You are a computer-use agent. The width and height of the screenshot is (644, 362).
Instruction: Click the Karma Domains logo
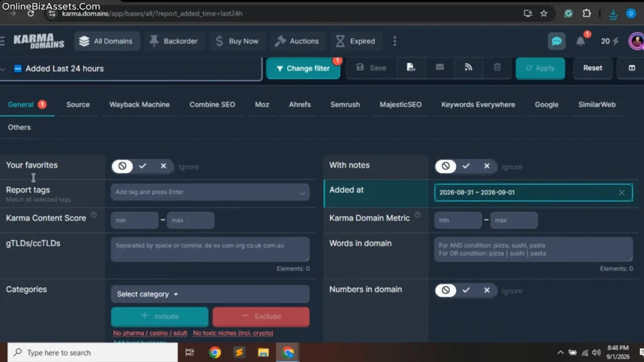39,41
